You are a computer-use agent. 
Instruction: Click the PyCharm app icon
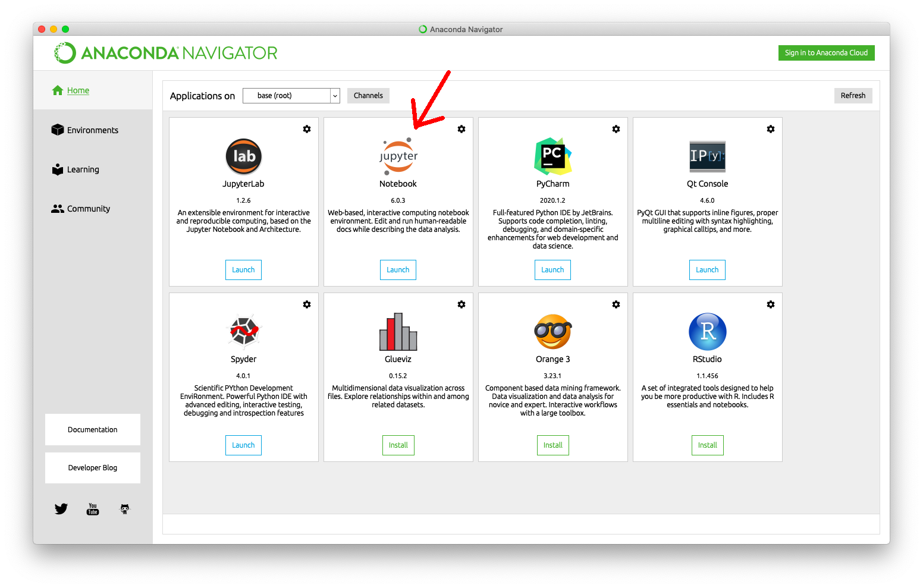[553, 156]
